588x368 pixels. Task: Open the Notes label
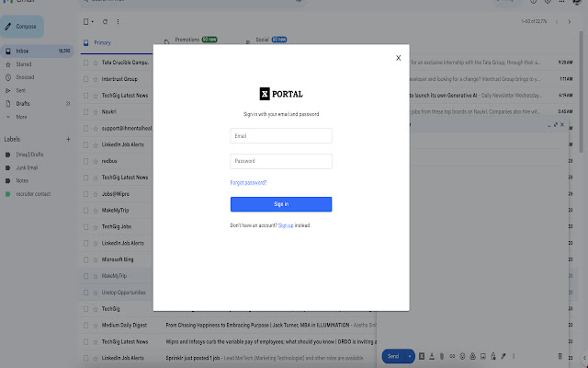tap(22, 180)
